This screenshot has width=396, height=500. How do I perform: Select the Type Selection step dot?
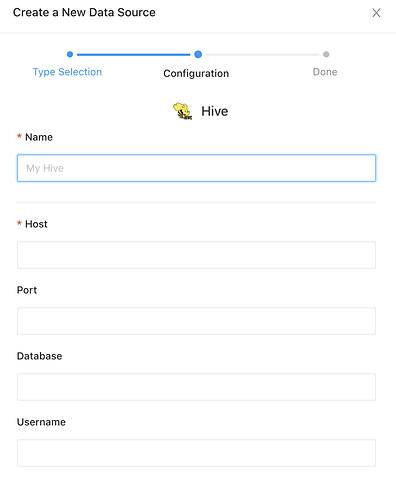70,54
